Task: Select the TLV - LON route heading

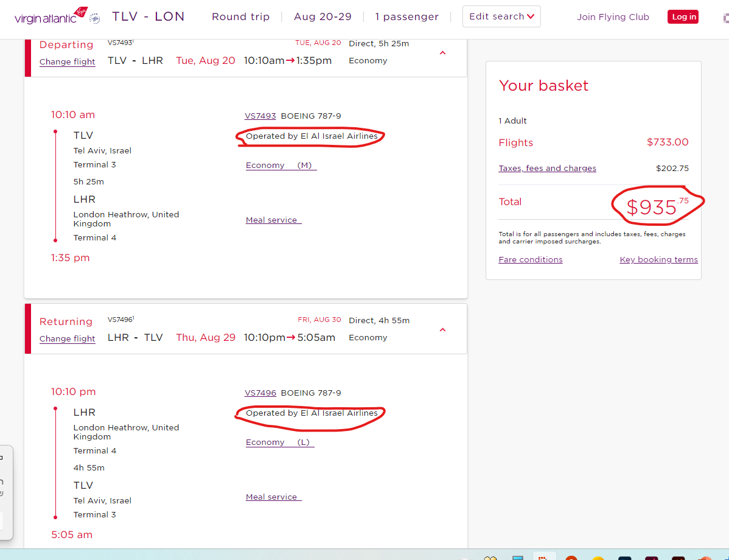Action: coord(148,16)
